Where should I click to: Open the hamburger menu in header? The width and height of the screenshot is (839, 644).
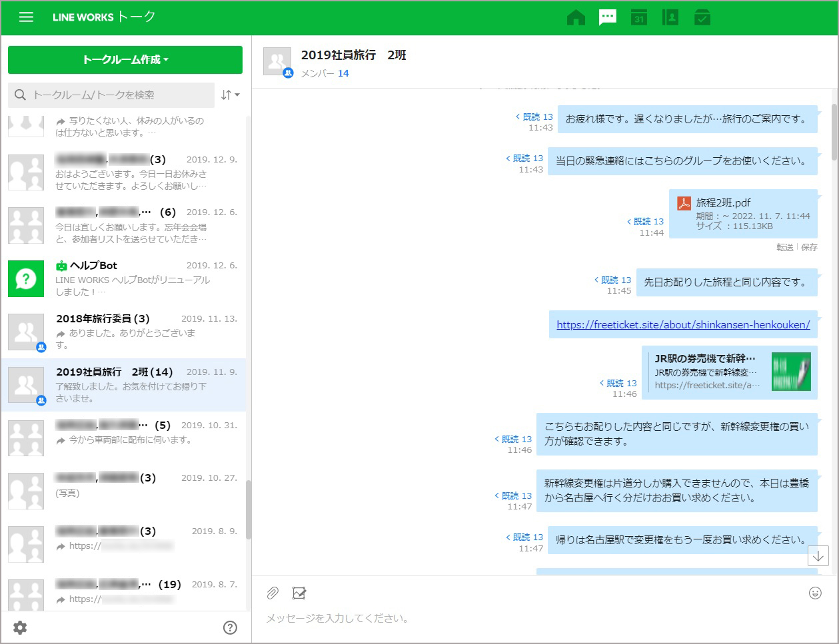[x=26, y=17]
